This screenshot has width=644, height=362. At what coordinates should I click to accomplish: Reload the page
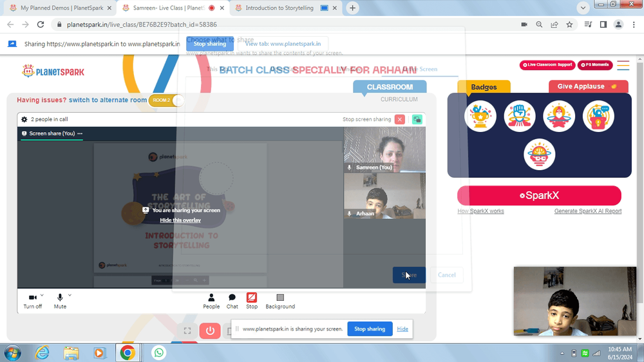[40, 24]
